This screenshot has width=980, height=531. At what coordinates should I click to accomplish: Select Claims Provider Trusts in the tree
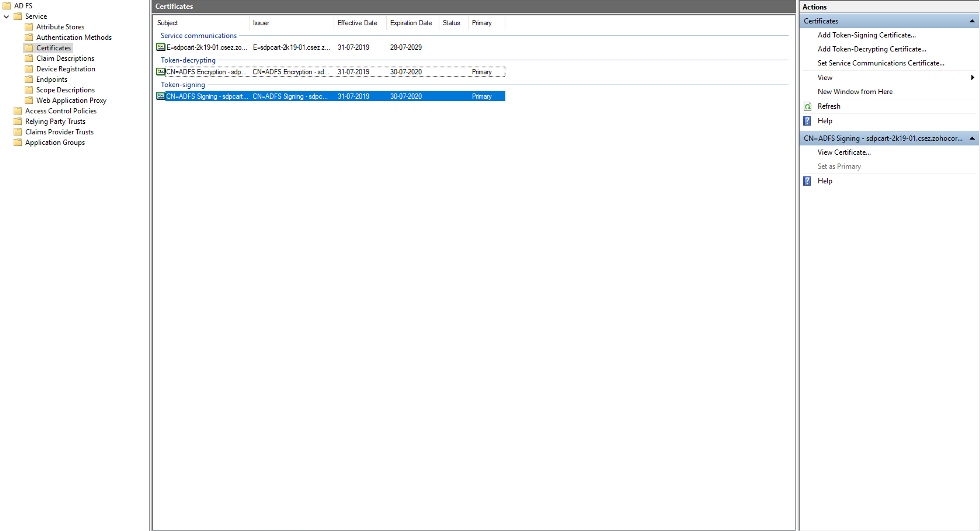pos(59,132)
